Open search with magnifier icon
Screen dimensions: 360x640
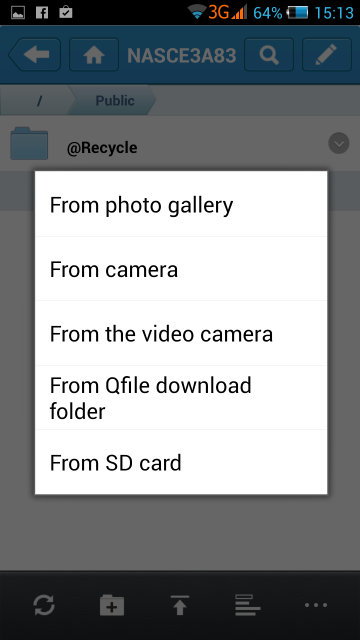point(269,55)
